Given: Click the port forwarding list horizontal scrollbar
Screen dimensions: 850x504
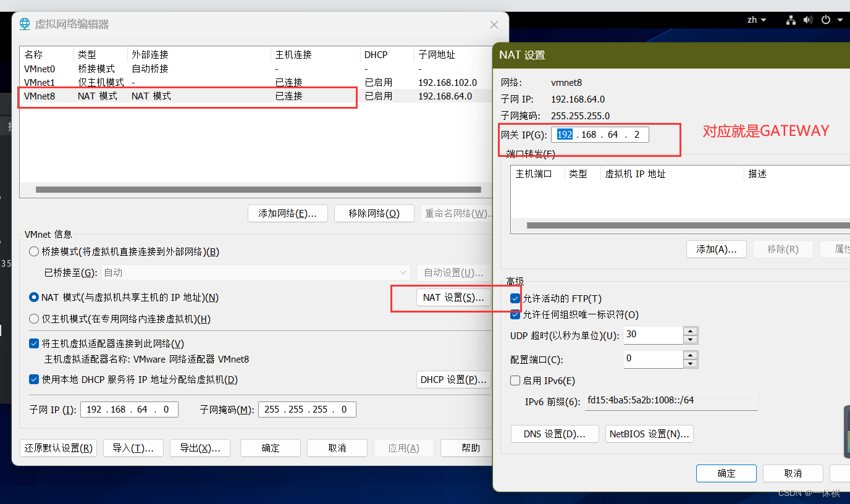Looking at the screenshot, I should coord(688,225).
